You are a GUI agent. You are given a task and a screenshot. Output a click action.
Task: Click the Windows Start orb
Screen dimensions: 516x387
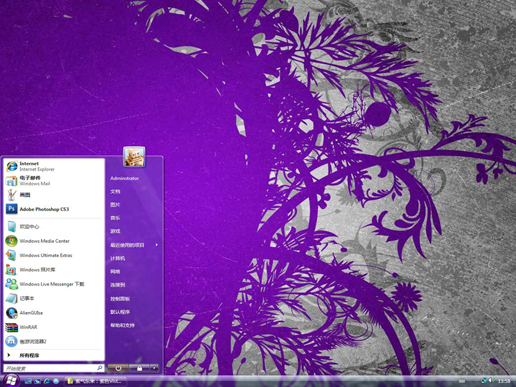click(11, 380)
